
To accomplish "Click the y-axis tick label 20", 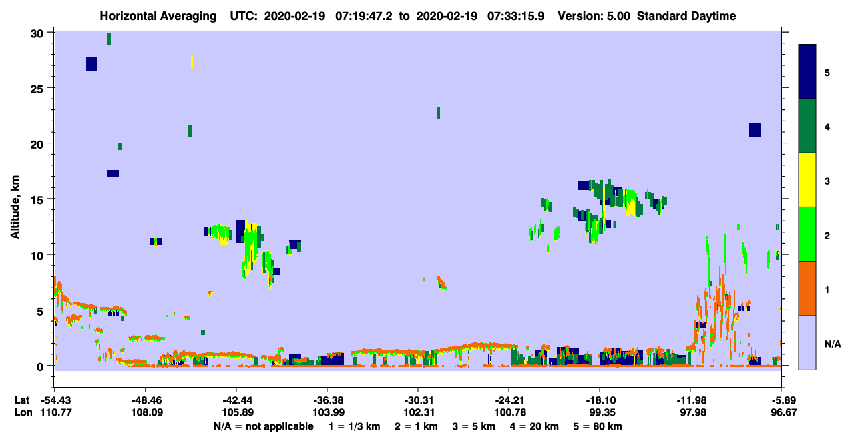I will point(38,144).
